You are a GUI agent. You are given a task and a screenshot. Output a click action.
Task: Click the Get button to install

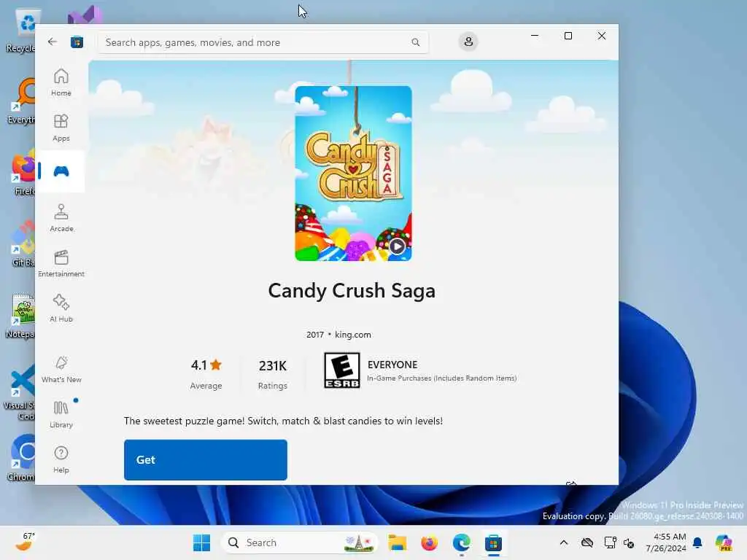[205, 460]
